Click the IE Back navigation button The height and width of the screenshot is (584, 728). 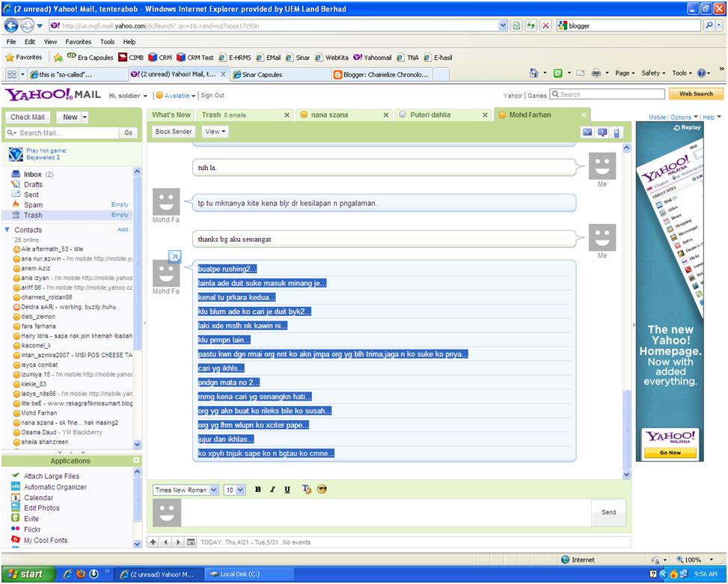tap(11, 25)
